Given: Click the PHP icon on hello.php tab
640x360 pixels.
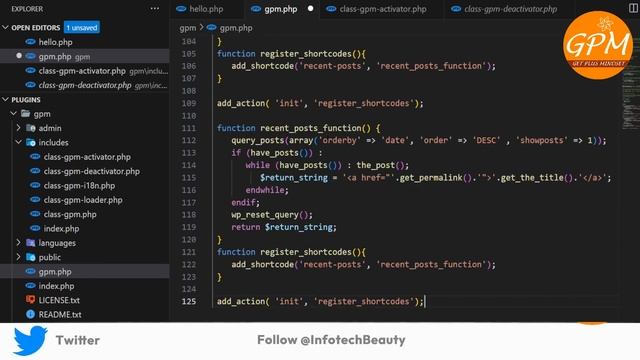Looking at the screenshot, I should click(181, 9).
